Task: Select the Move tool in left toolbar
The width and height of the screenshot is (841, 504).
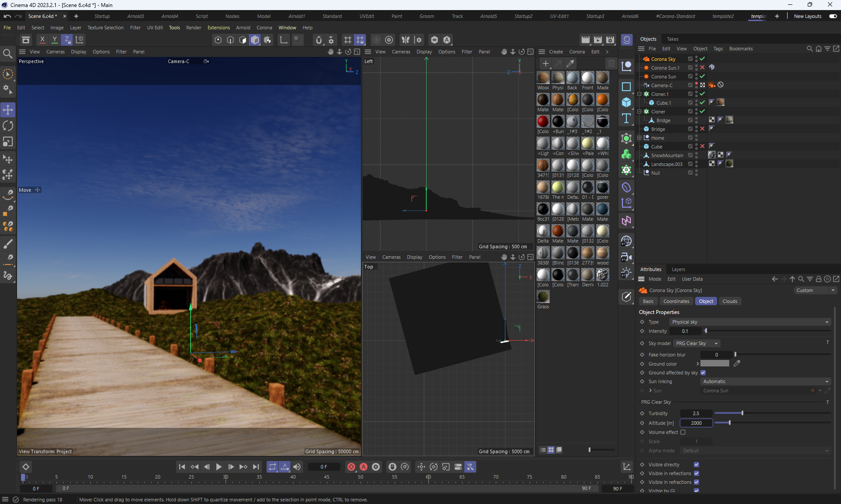Action: (8, 109)
